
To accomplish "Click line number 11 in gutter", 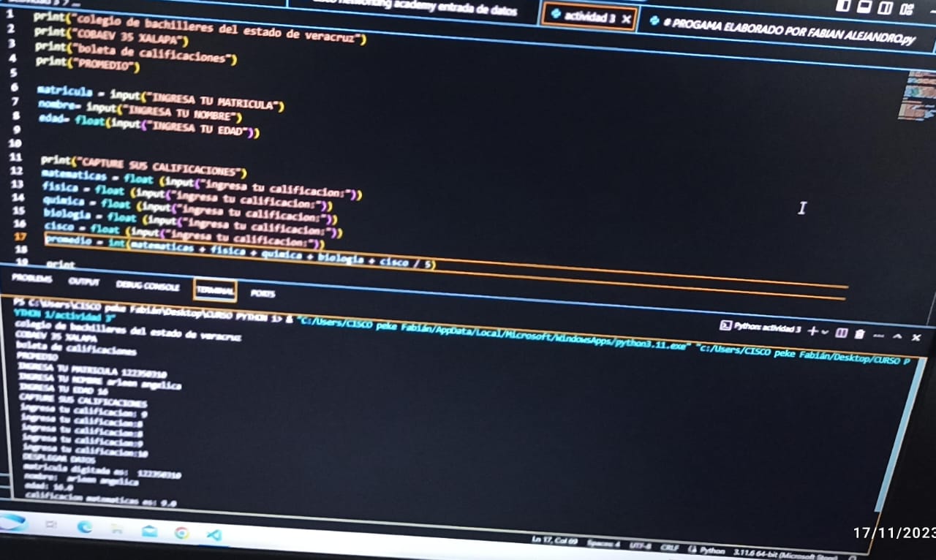I will (15, 158).
